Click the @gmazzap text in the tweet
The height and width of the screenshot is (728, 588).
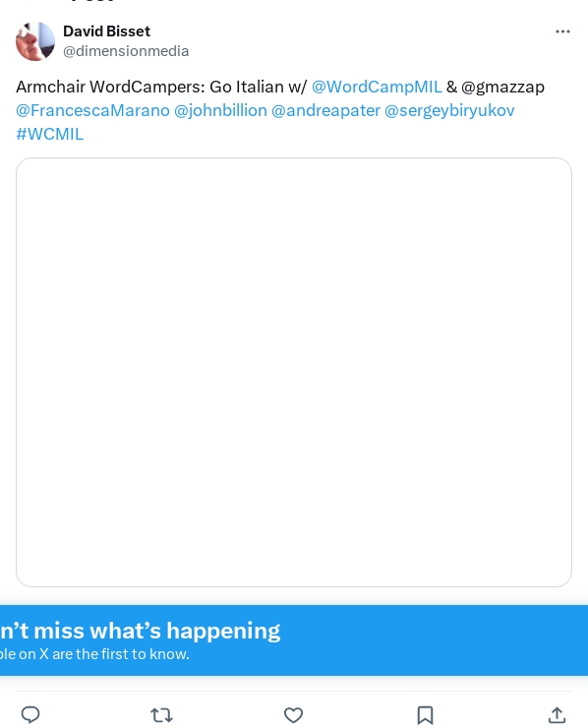[x=502, y=88]
